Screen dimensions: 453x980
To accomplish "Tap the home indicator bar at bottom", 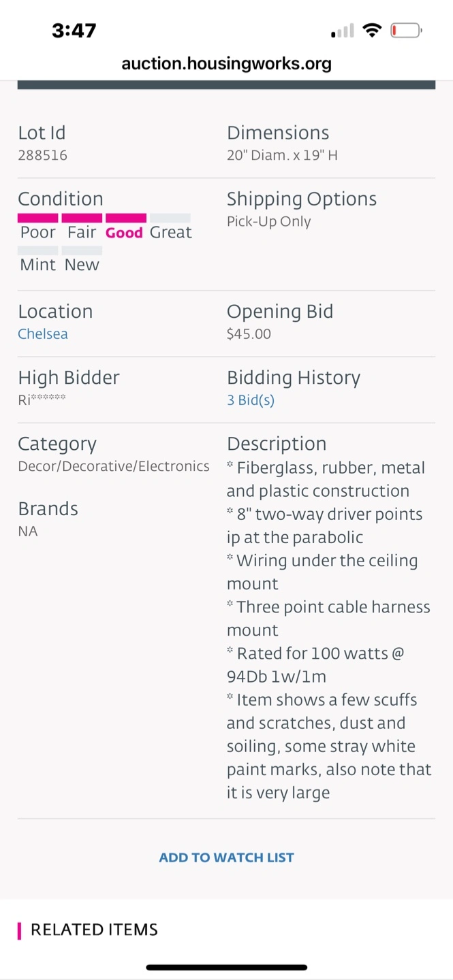I will click(x=226, y=967).
